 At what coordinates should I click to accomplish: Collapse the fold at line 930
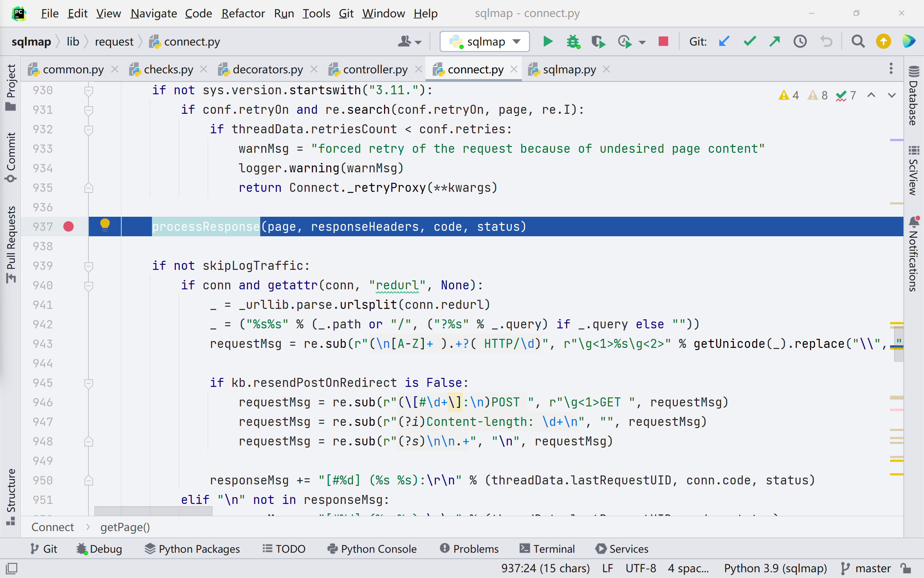(88, 91)
